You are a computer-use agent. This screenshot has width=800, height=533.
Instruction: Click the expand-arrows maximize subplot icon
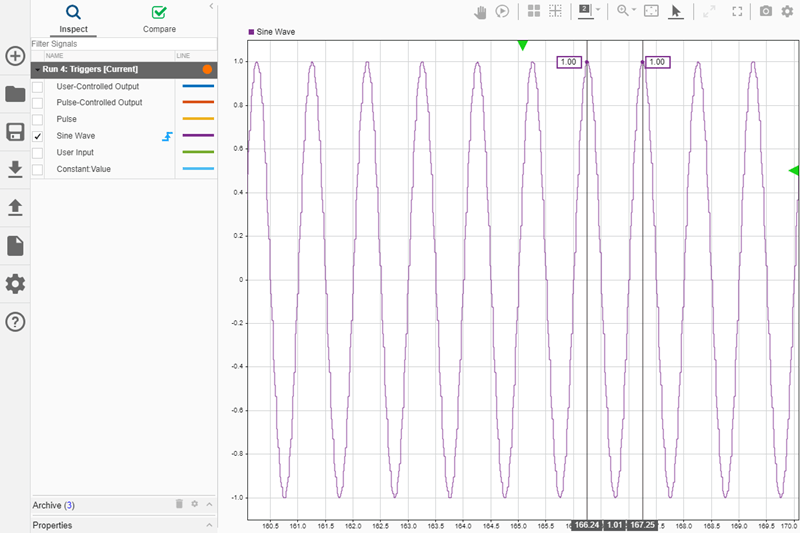pyautogui.click(x=709, y=11)
